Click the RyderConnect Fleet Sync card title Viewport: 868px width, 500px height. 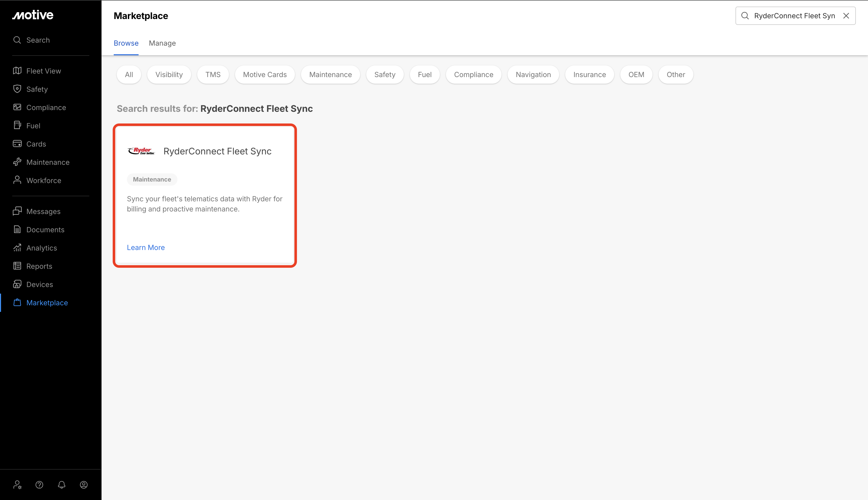click(218, 151)
